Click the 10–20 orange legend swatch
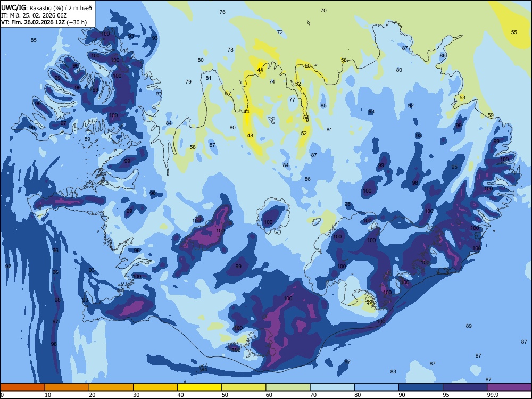This screenshot has width=532, height=399. 67,387
